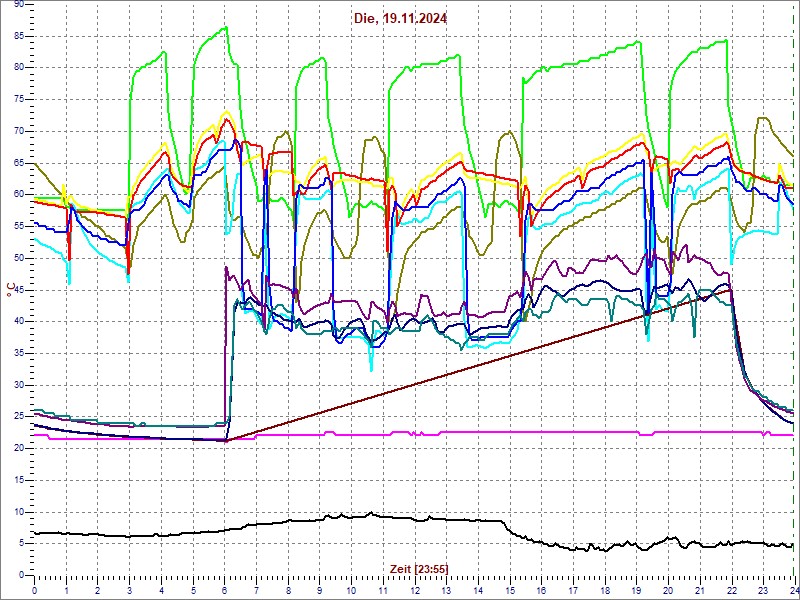Click hour 1 on the time axis
This screenshot has height=600, width=800.
point(66,590)
